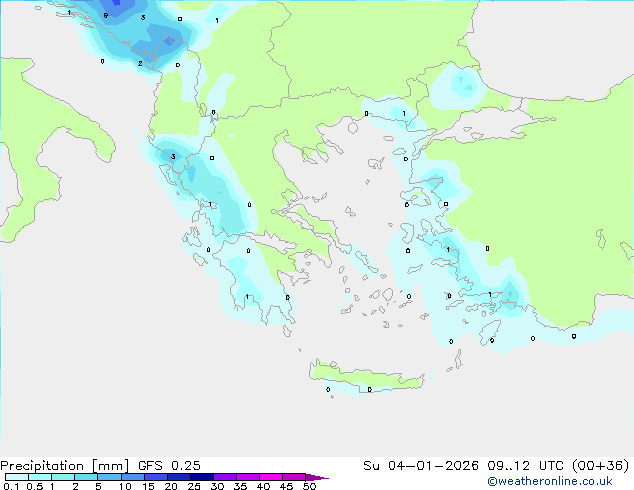
Task: Select the 45–50 mm legend swatch
Action: [x=294, y=477]
